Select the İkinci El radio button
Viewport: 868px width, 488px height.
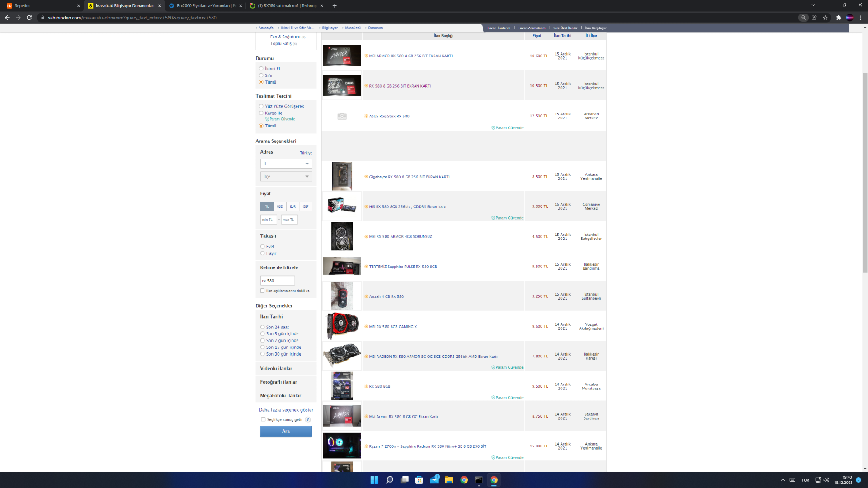261,69
